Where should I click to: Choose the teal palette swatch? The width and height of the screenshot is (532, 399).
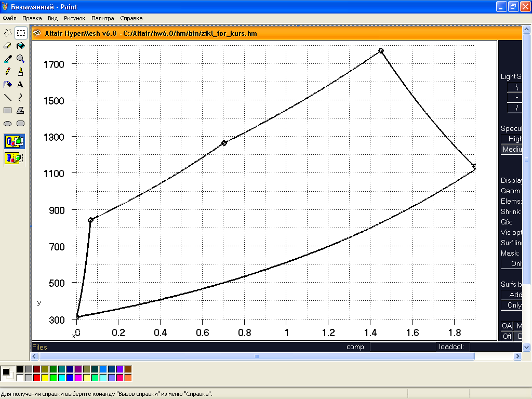tap(62, 369)
